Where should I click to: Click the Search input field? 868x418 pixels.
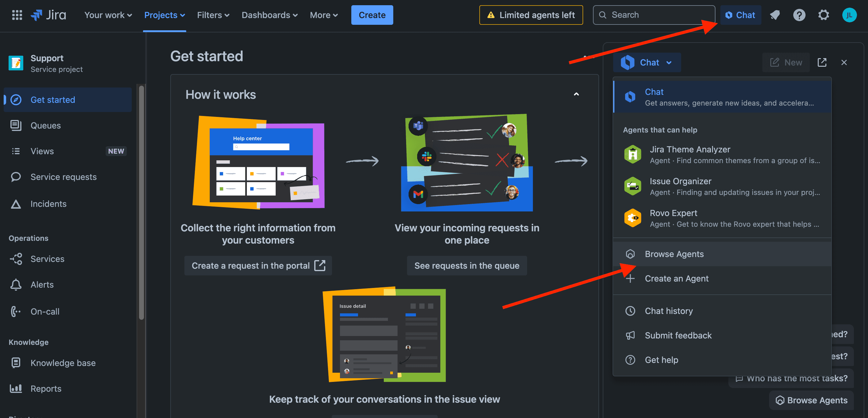pyautogui.click(x=654, y=15)
